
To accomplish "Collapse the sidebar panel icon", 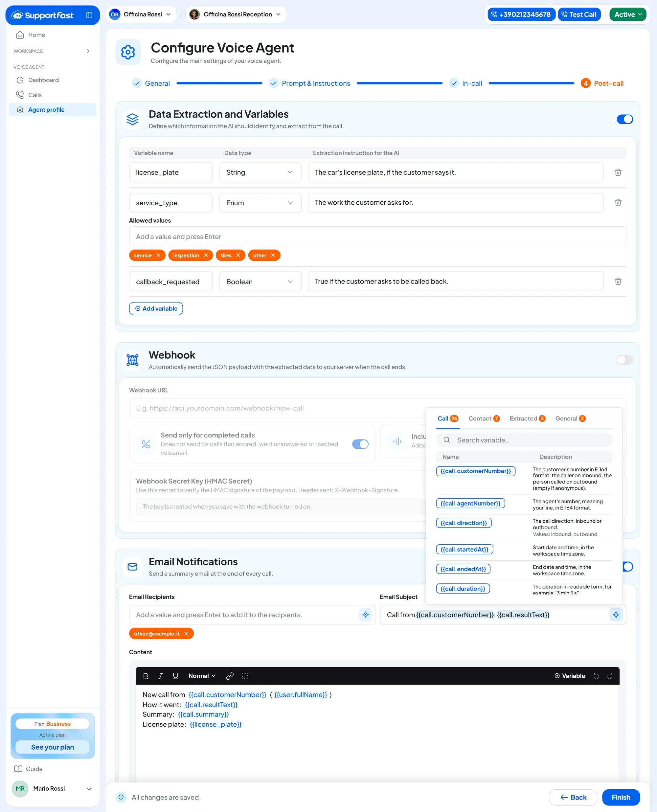I will (x=89, y=15).
